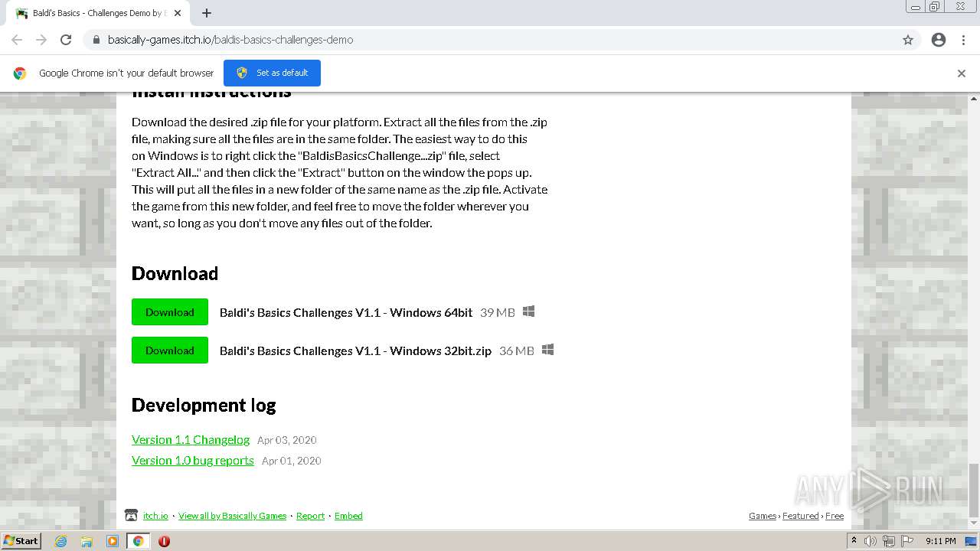Image resolution: width=980 pixels, height=551 pixels.
Task: Click the itch.io logo icon in footer
Action: [x=132, y=515]
